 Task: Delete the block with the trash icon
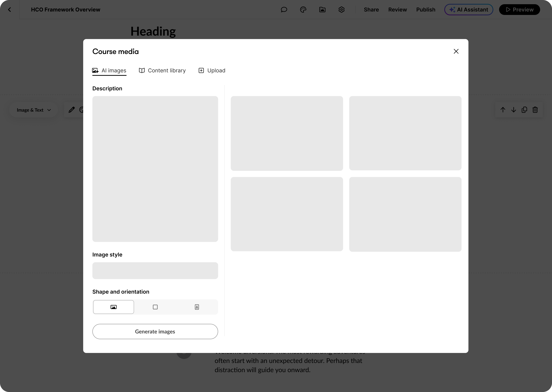click(x=535, y=110)
